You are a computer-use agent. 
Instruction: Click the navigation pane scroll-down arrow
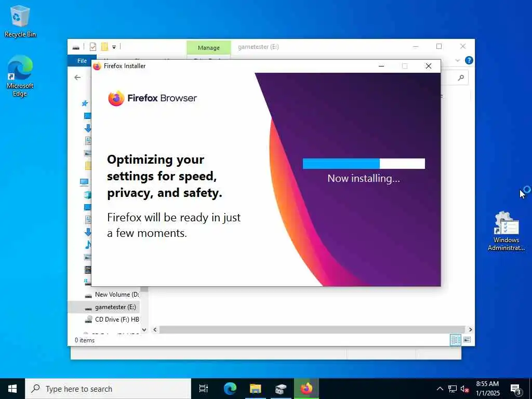pyautogui.click(x=144, y=329)
